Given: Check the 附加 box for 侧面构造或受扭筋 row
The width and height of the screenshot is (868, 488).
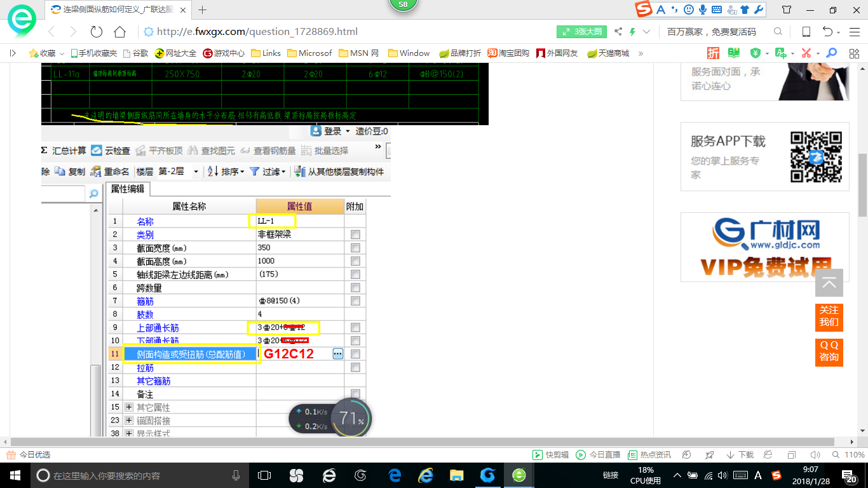Looking at the screenshot, I should pos(355,354).
